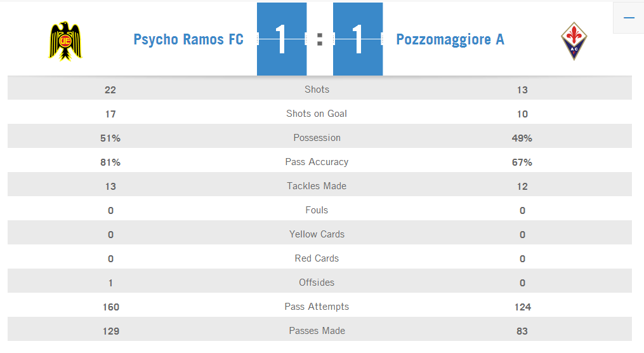644x353 pixels.
Task: Click the away team score tile
Action: pos(358,39)
